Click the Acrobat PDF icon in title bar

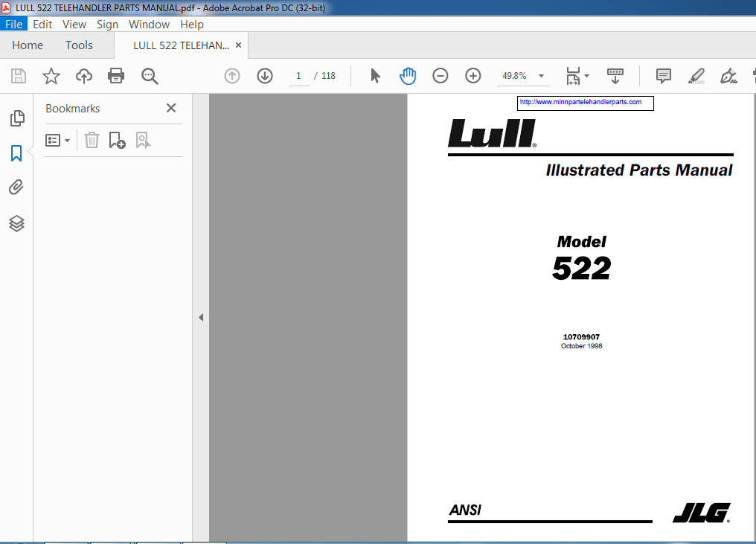click(6, 7)
